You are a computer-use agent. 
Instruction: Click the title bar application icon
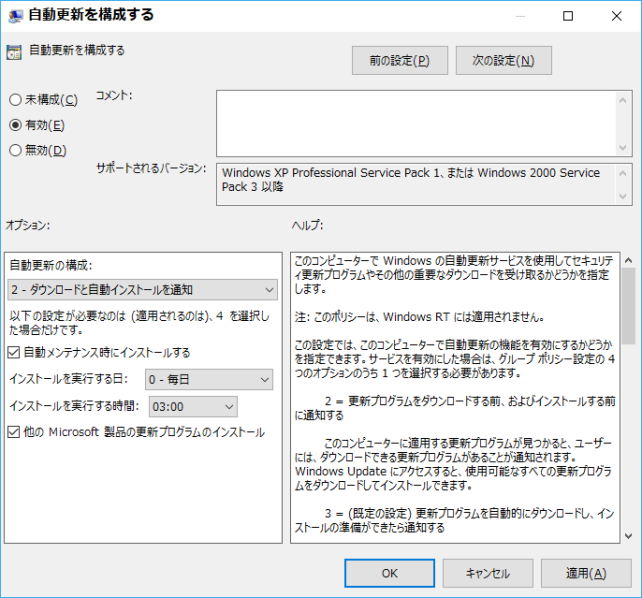pyautogui.click(x=16, y=16)
